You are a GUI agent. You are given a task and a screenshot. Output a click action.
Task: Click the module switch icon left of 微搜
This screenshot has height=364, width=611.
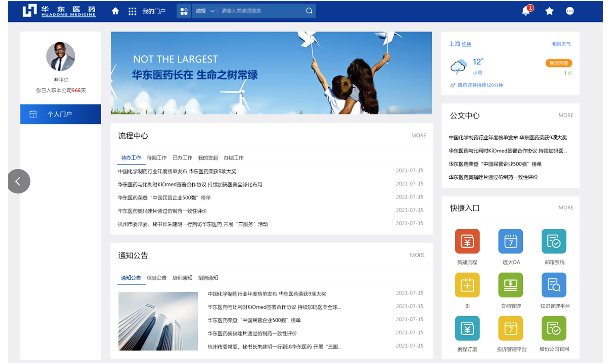pyautogui.click(x=184, y=11)
